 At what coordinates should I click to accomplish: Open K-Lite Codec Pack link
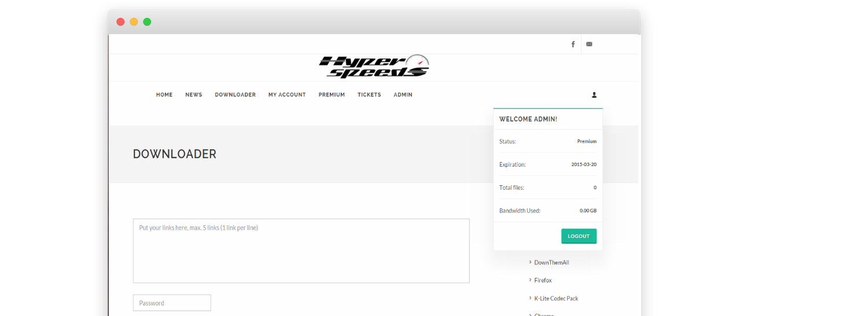(x=556, y=299)
